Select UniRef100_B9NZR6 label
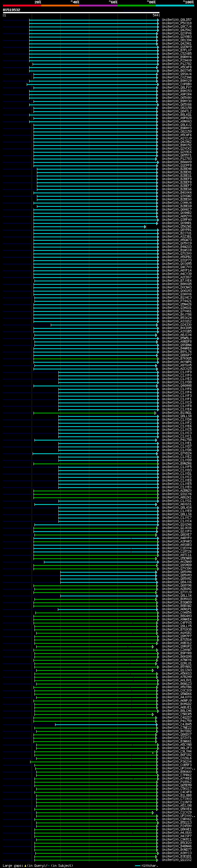This screenshot has height=868, width=197. pos(176,464)
